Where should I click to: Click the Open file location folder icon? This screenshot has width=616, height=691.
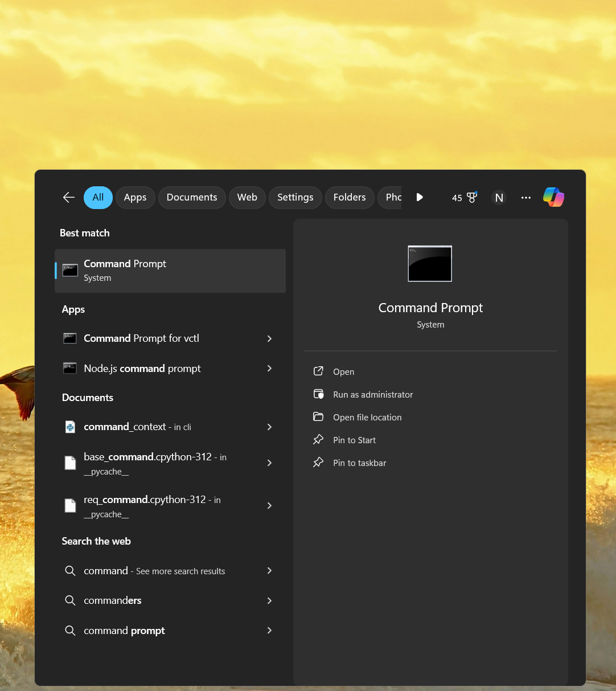(319, 416)
